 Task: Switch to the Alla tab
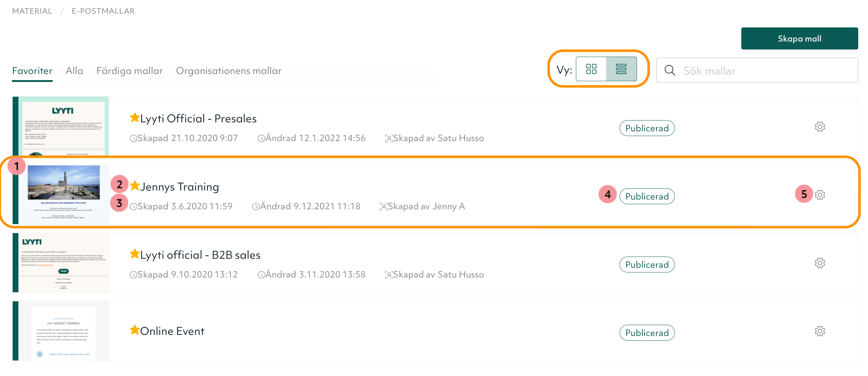pos(74,71)
